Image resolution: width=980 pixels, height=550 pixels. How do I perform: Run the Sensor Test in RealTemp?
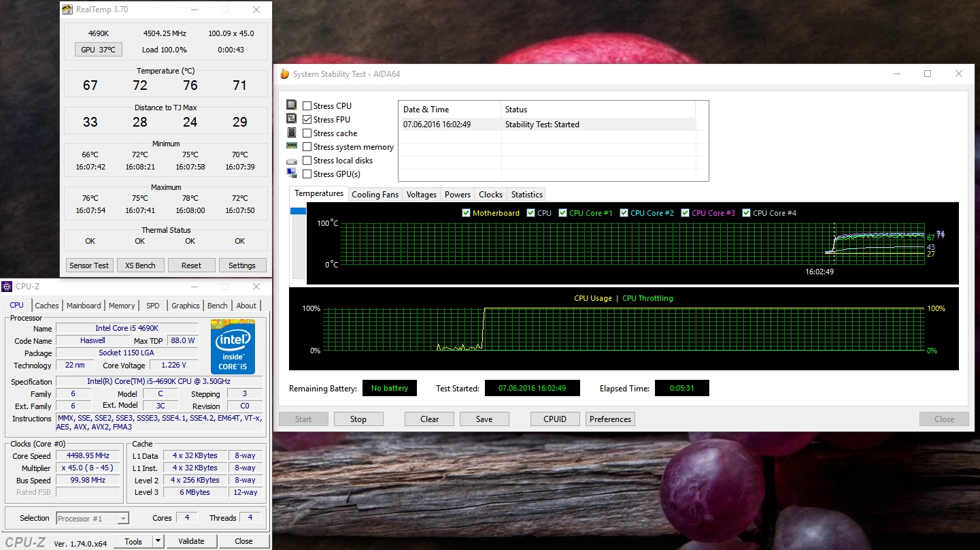coord(89,265)
